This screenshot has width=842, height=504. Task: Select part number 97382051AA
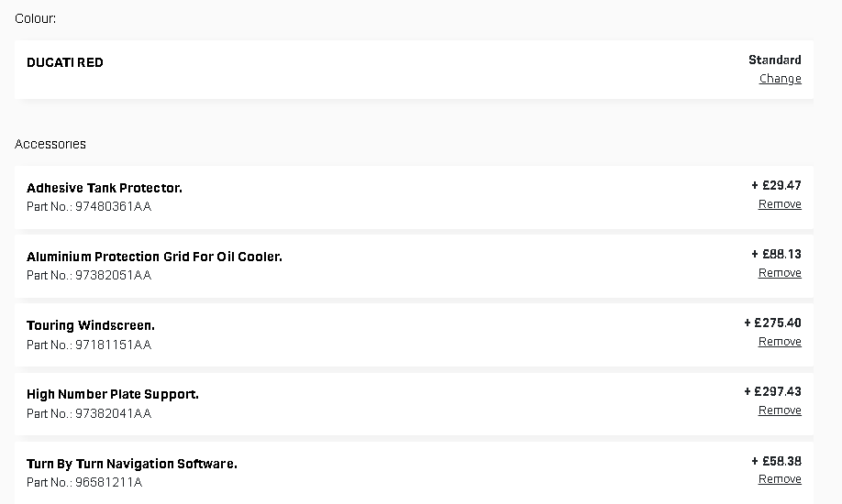pos(114,275)
